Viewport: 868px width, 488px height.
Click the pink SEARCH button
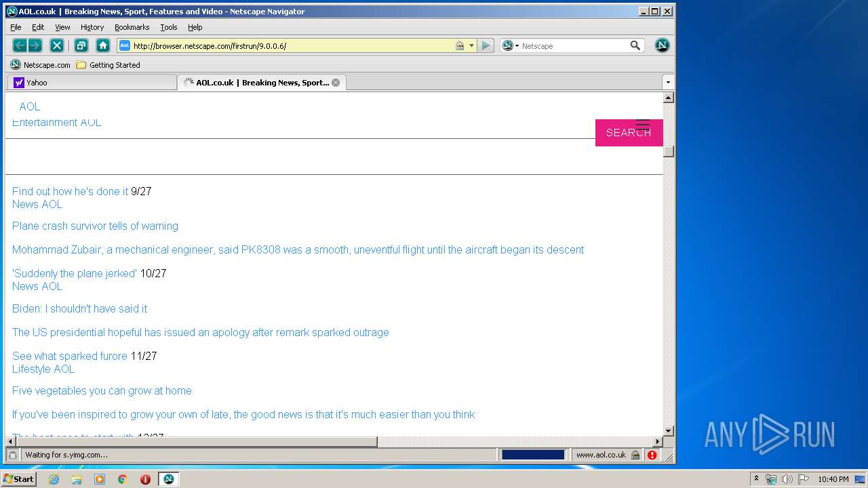point(629,133)
